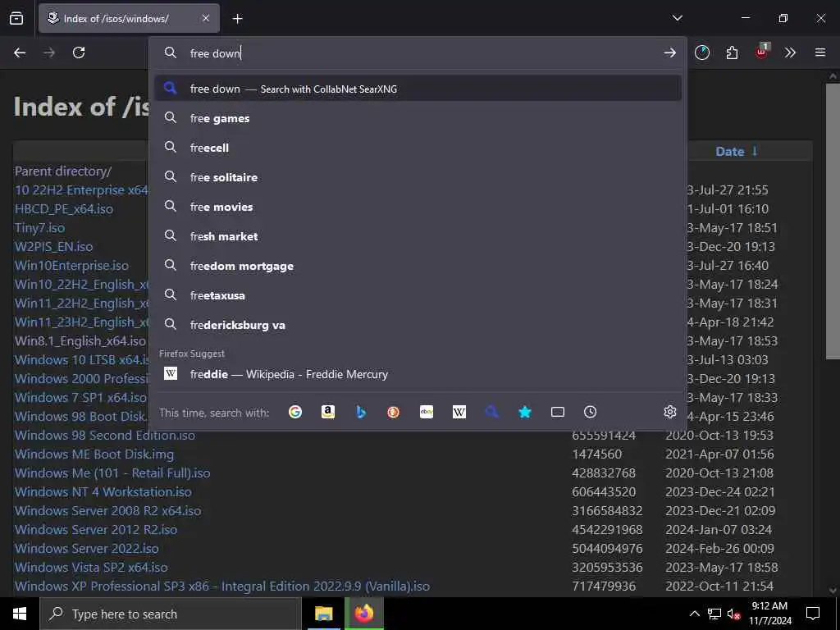Image resolution: width=840 pixels, height=630 pixels.
Task: Open the list all tabs chevron
Action: 677,18
